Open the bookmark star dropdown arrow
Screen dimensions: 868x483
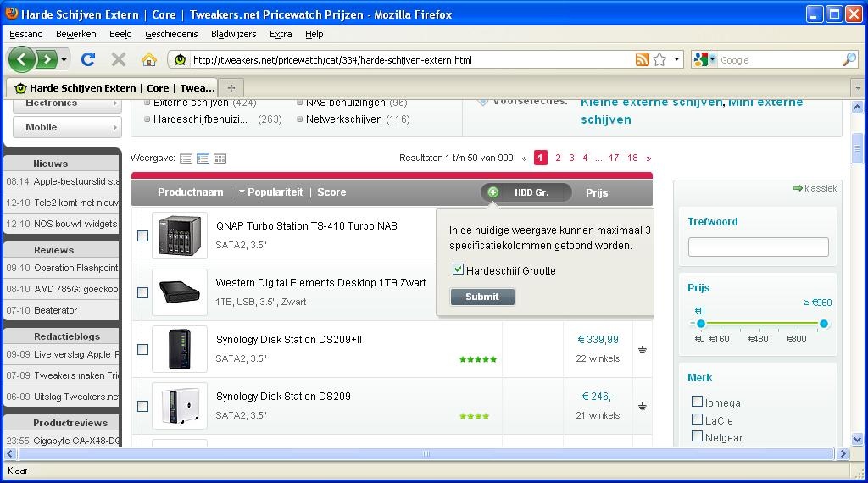(676, 59)
